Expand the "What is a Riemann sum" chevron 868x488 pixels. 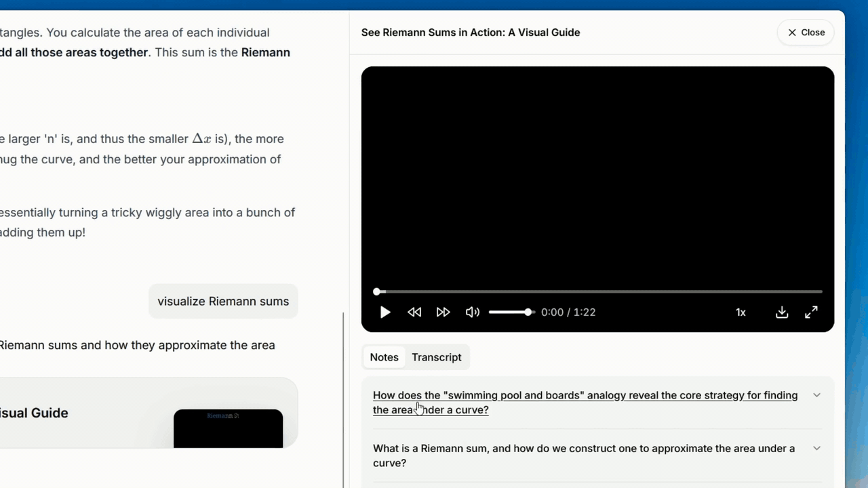pos(816,448)
